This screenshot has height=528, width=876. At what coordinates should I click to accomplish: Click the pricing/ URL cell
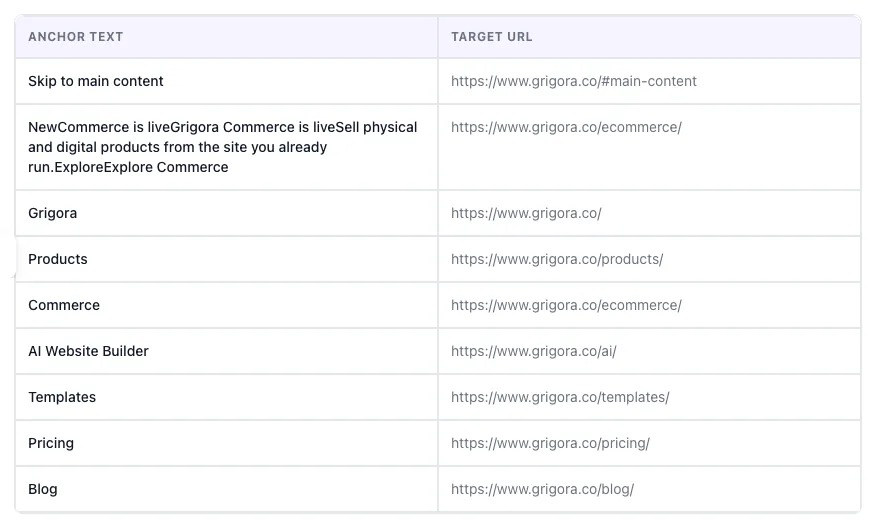[x=649, y=443]
